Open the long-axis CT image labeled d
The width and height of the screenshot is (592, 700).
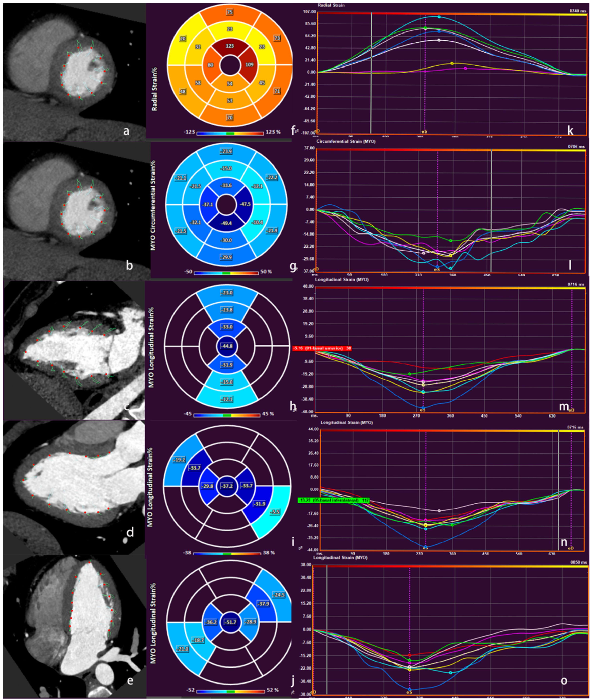point(74,487)
